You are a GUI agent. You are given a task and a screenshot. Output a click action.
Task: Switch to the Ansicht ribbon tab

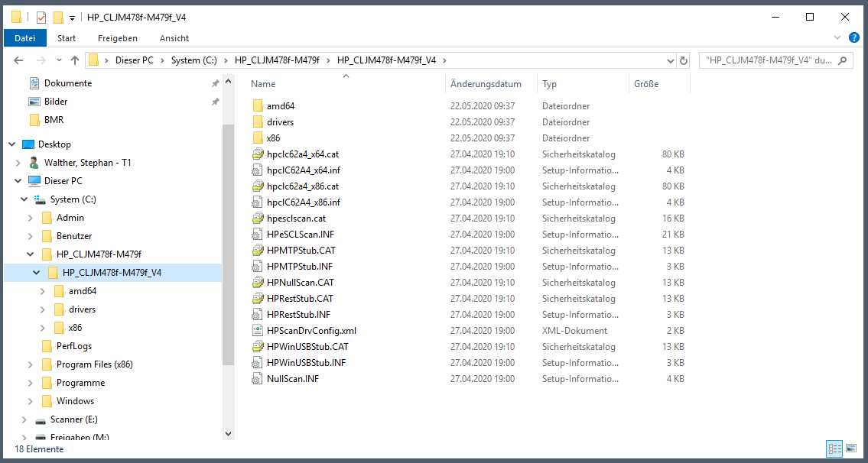pyautogui.click(x=174, y=38)
